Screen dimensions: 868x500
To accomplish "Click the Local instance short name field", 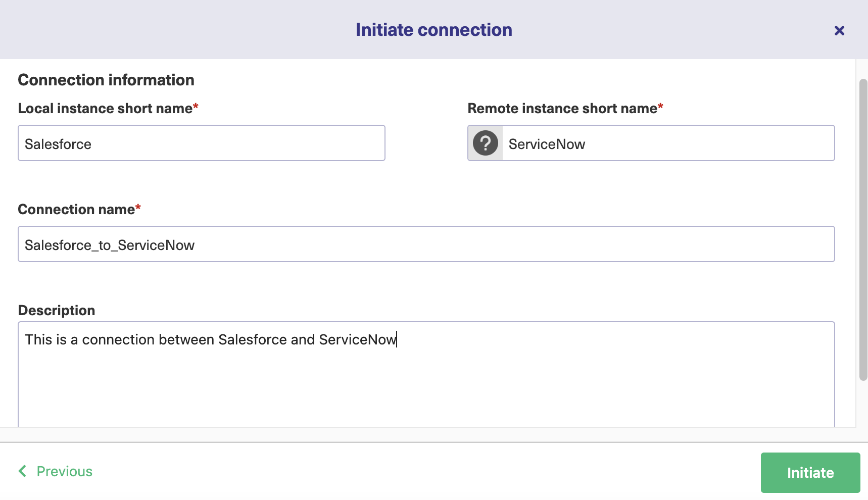I will pyautogui.click(x=202, y=143).
